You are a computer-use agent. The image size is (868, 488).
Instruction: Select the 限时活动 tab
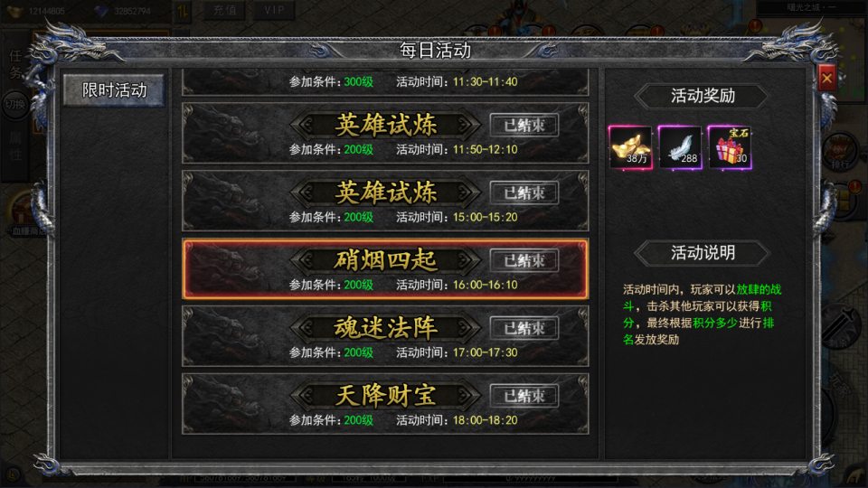(x=114, y=89)
